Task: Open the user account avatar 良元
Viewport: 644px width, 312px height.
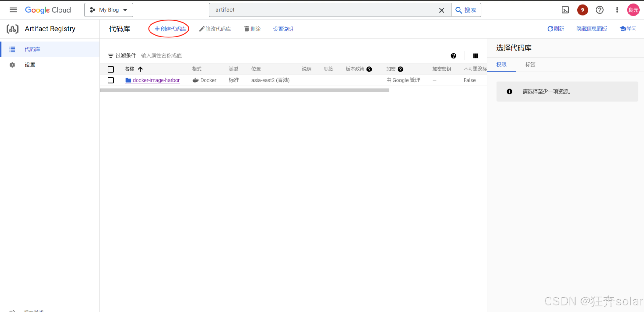Action: click(633, 10)
